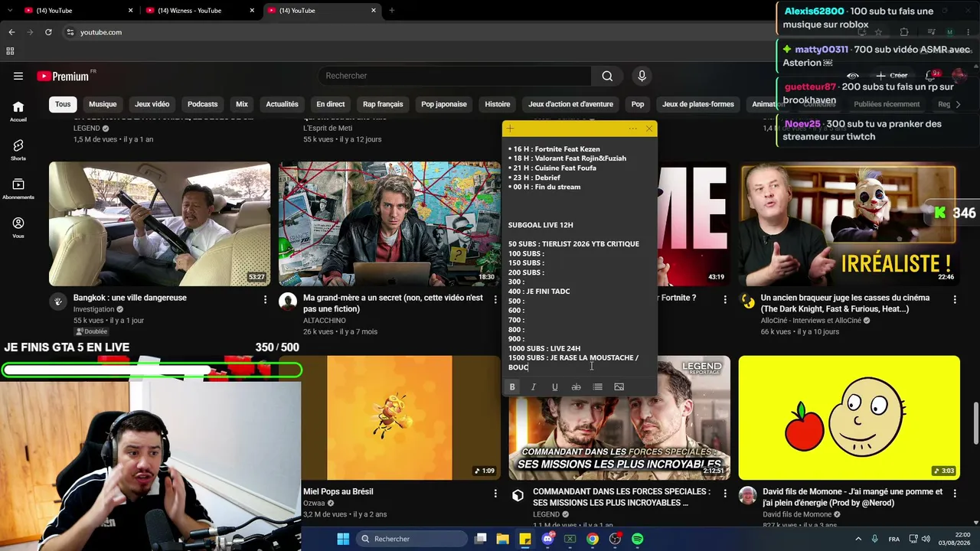Open Shorts in the YouTube sidebar
This screenshot has width=980, height=551.
coord(18,150)
